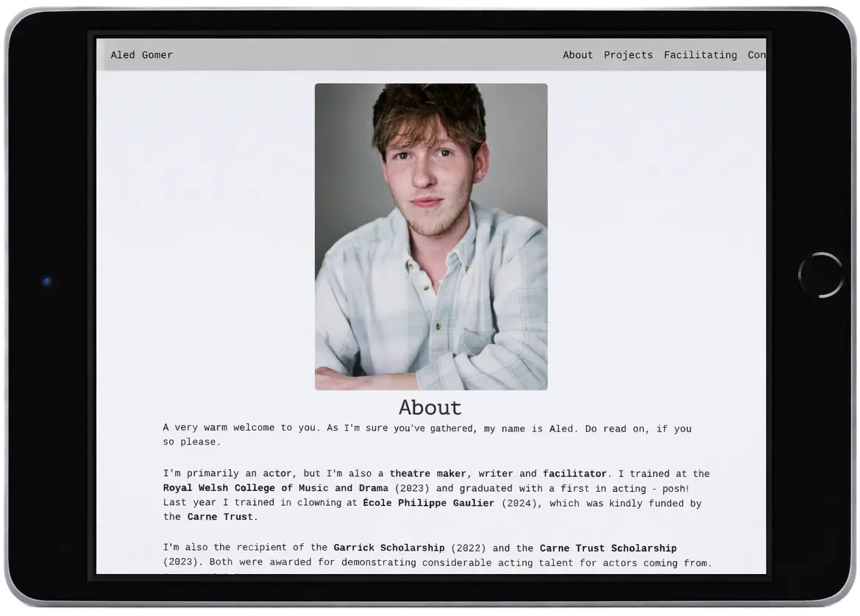Go to the Projects page

coord(628,55)
